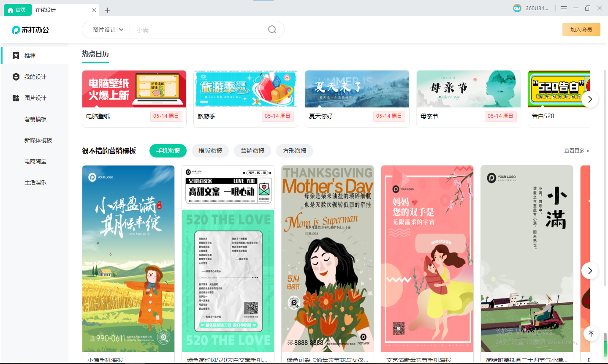Click the new tab plus icon
608x364 pixels.
107,9
